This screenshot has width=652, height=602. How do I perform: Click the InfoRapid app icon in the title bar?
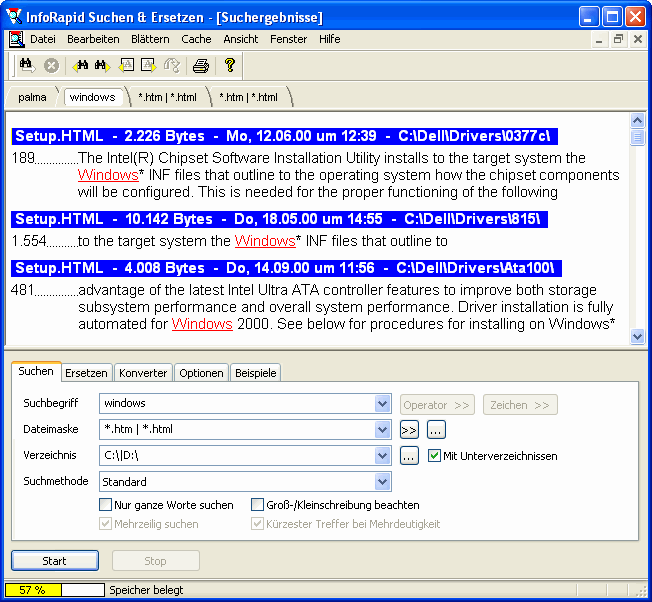(14, 17)
